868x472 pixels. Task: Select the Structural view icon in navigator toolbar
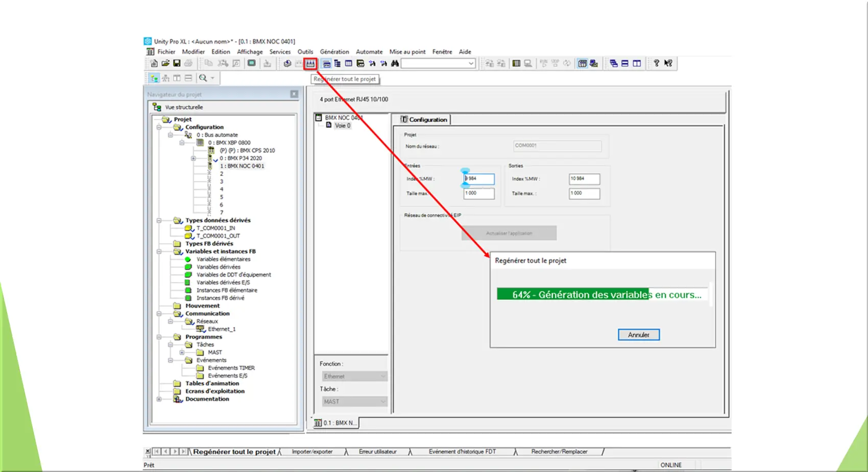(x=154, y=78)
